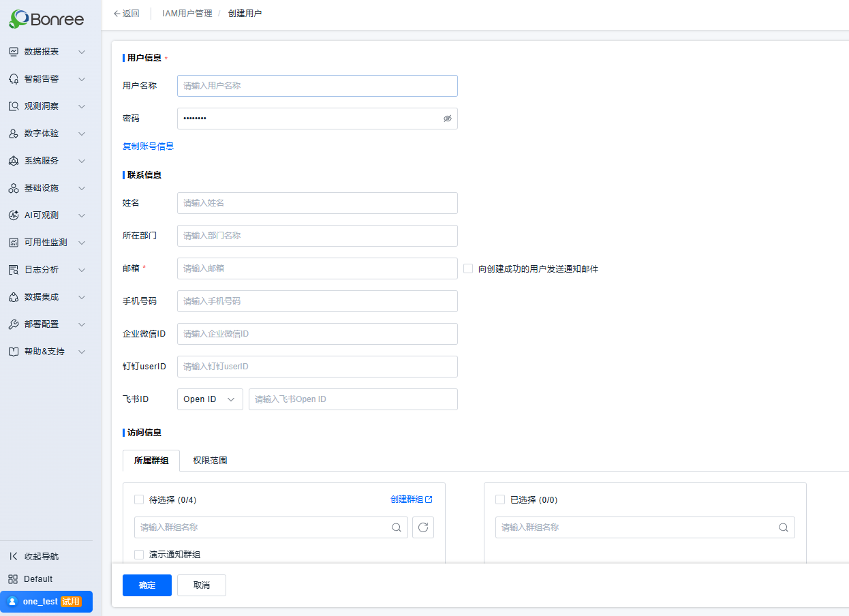Click the search icon in 待选择 group field
The image size is (849, 616).
pos(396,527)
